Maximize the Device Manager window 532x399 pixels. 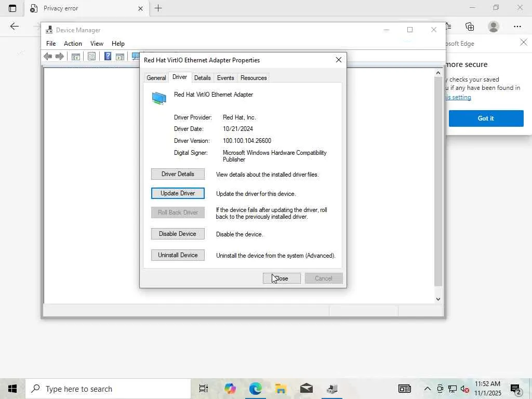tap(410, 30)
